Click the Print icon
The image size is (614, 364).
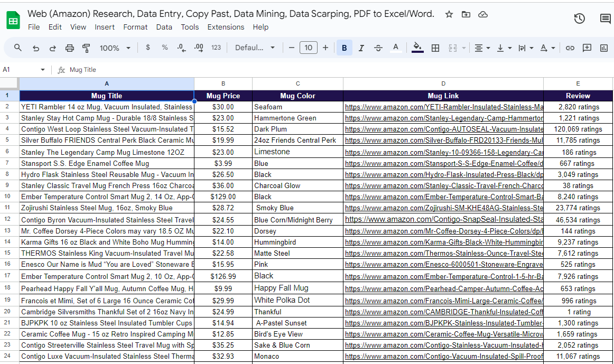click(69, 48)
